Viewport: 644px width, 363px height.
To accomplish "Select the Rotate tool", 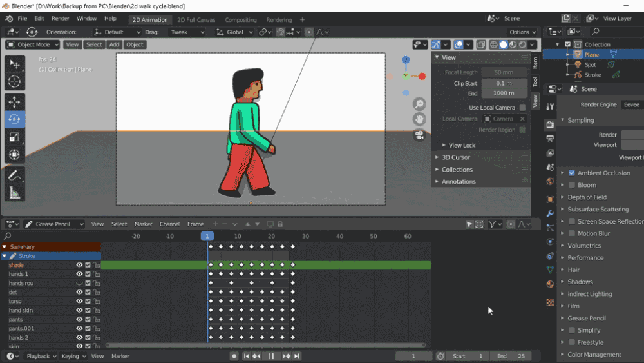I will point(14,119).
